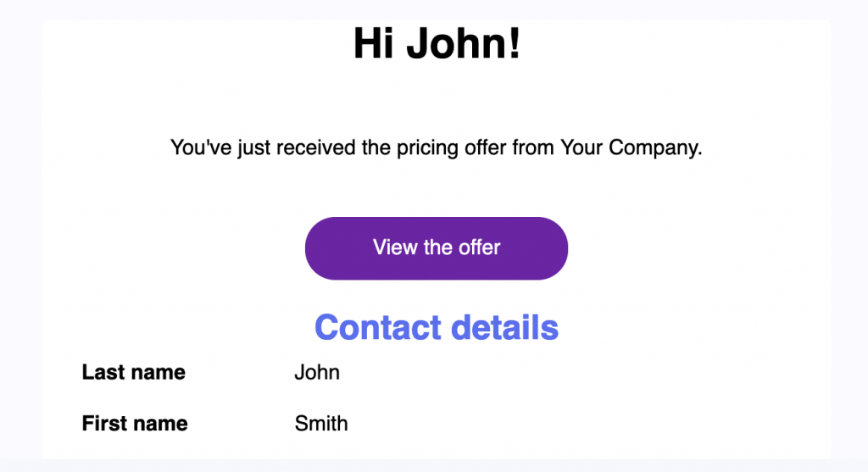Select the Last name field label
The width and height of the screenshot is (868, 472).
click(133, 372)
